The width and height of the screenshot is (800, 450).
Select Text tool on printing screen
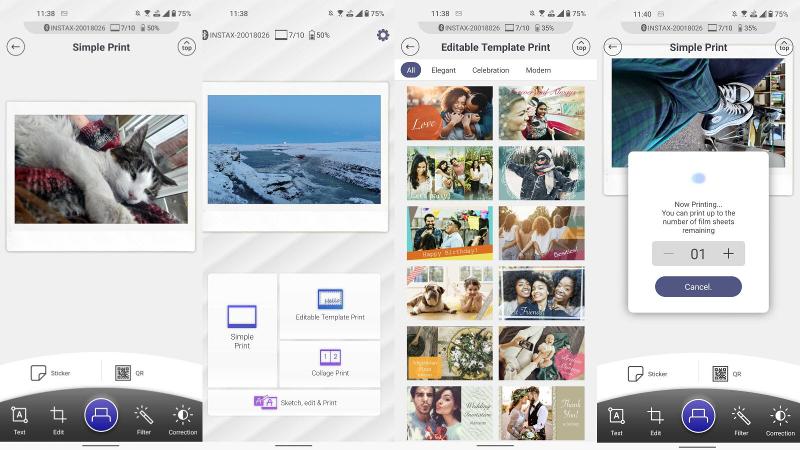tap(616, 421)
